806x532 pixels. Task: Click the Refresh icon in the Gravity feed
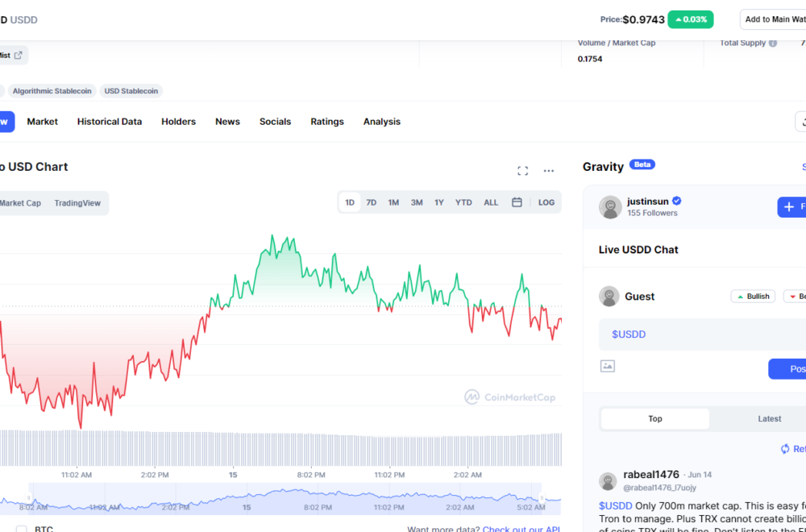coord(785,449)
